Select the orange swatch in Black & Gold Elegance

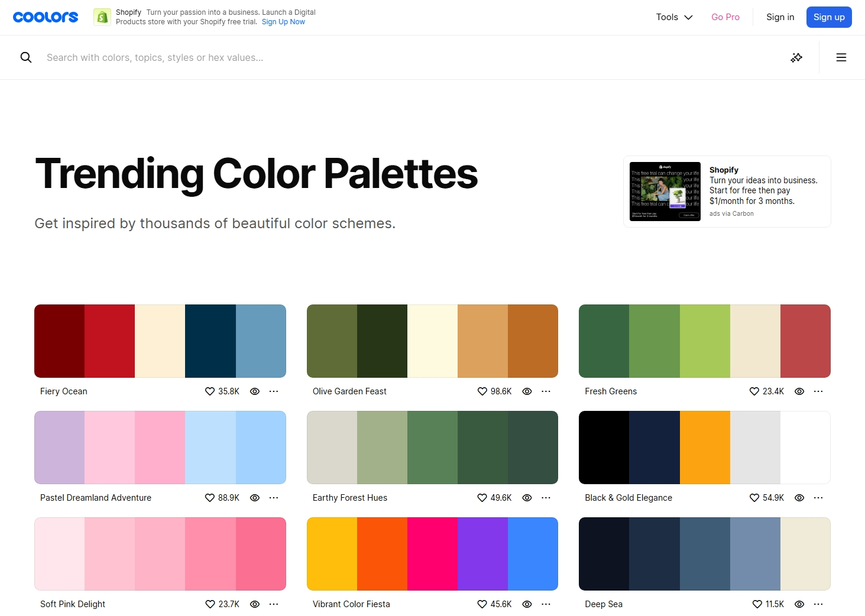(x=705, y=448)
